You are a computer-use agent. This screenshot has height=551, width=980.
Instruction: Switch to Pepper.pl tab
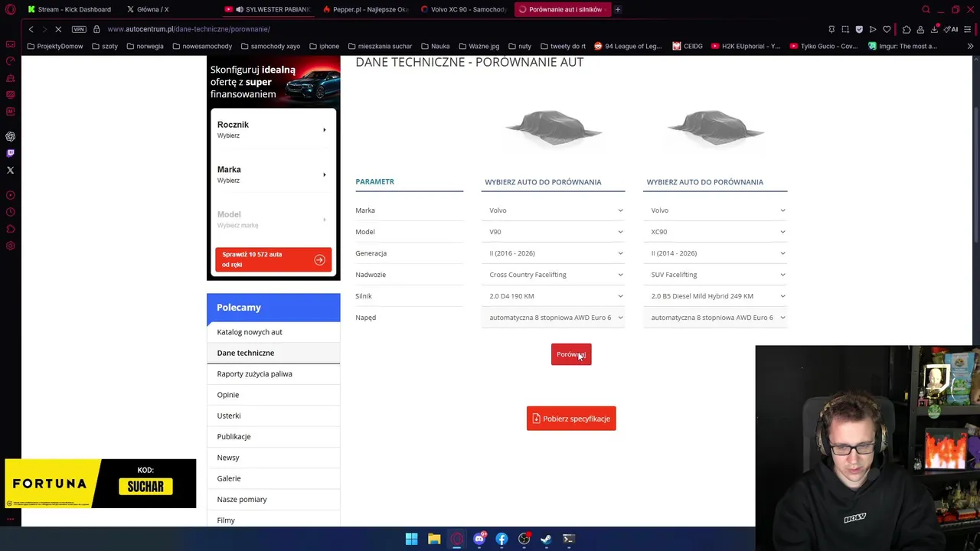[366, 9]
